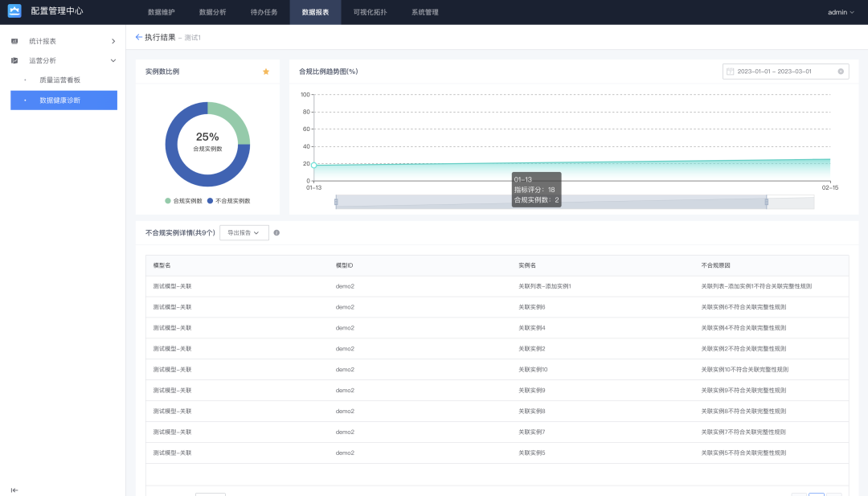This screenshot has width=868, height=496.
Task: Clear the date range with the X icon
Action: coord(841,72)
